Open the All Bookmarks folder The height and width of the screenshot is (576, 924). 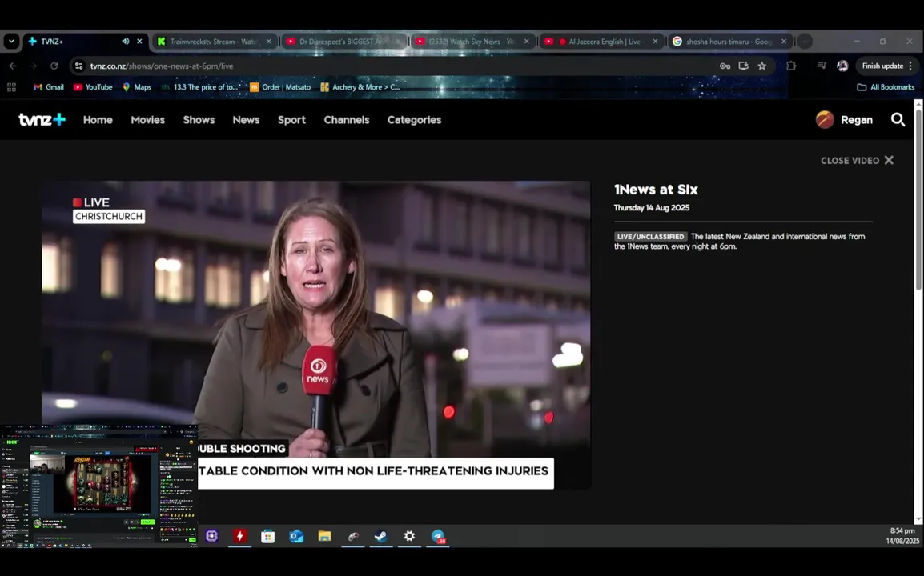(886, 87)
